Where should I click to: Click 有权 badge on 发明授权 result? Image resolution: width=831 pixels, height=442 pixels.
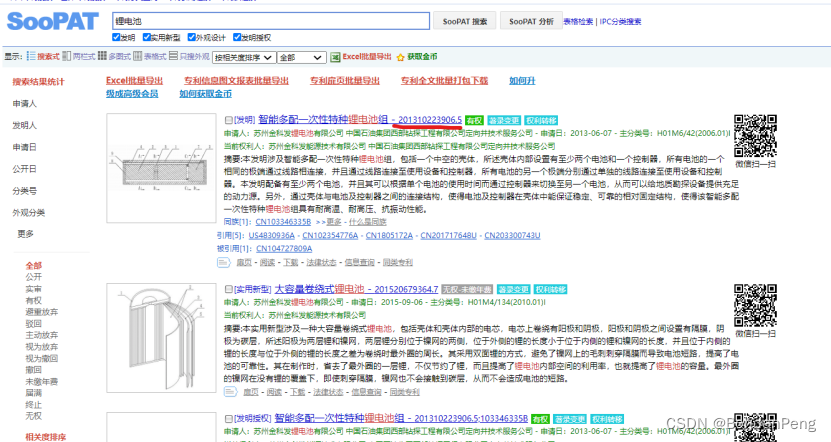[x=540, y=419]
